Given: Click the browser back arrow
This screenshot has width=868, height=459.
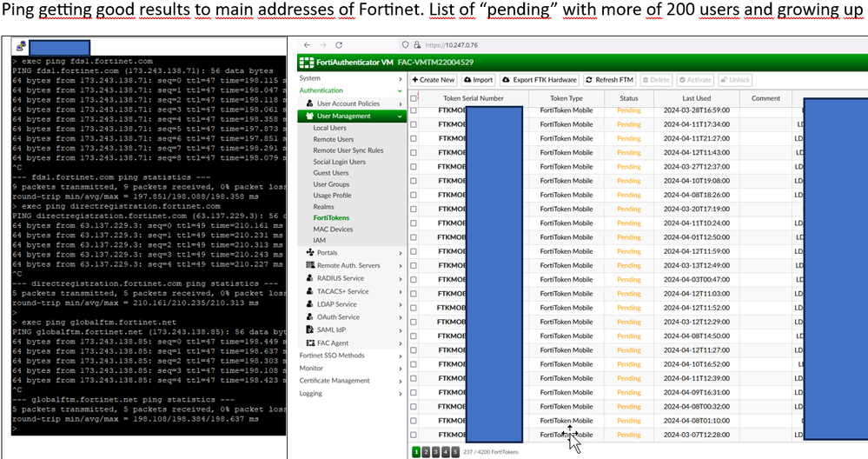Looking at the screenshot, I should pyautogui.click(x=308, y=45).
